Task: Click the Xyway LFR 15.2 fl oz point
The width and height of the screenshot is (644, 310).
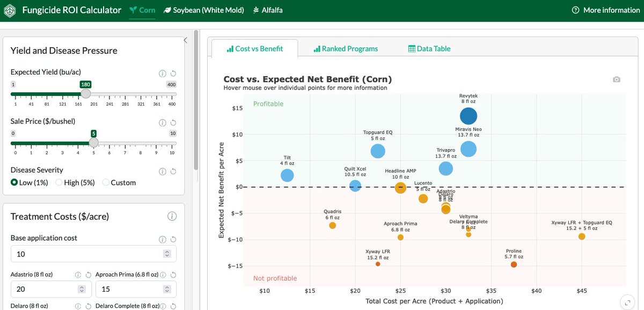Action: click(378, 264)
